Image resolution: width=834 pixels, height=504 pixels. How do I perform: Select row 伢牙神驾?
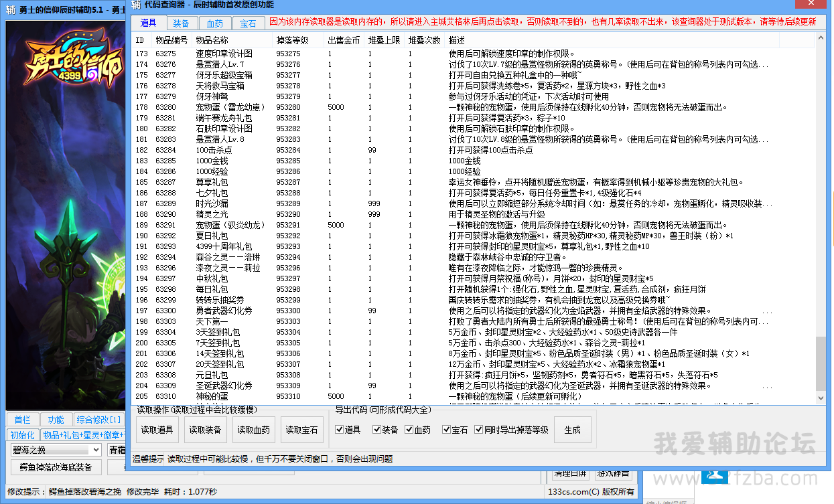click(473, 96)
